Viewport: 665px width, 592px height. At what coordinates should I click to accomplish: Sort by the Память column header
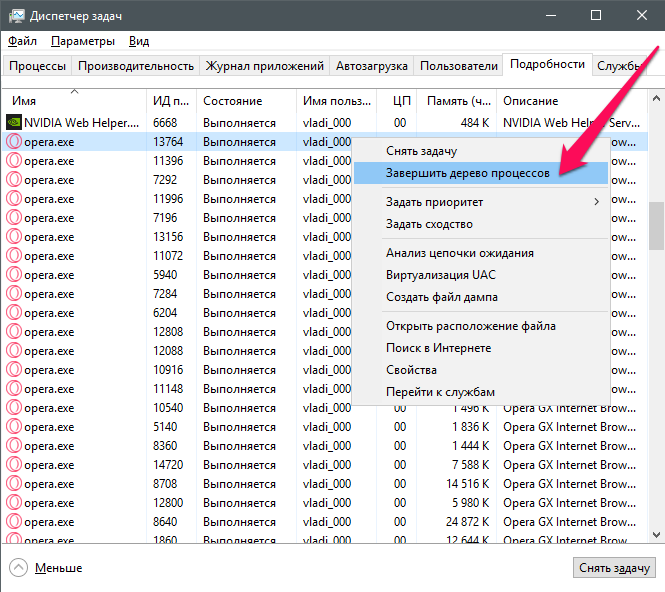[457, 101]
